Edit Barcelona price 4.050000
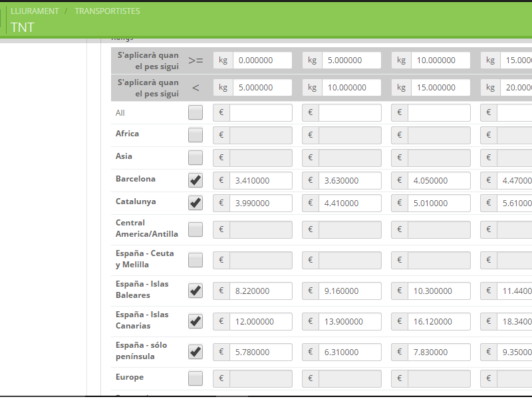Viewport: 532px width, 399px height. tap(439, 180)
